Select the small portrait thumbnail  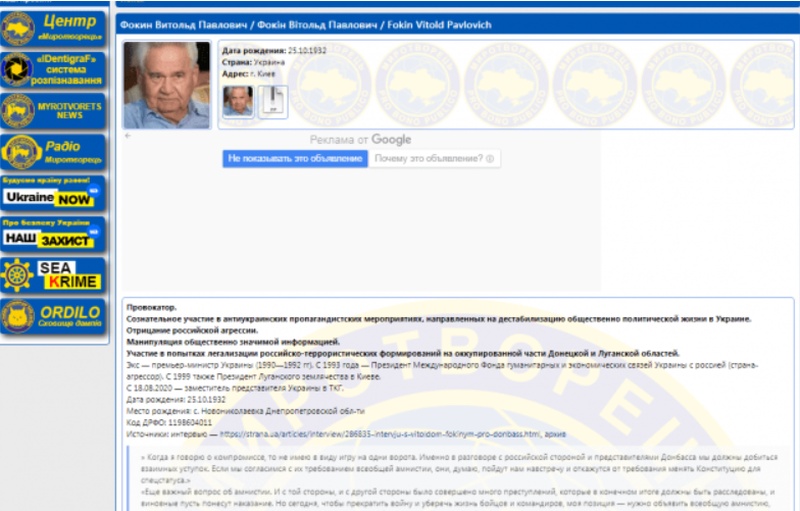237,101
